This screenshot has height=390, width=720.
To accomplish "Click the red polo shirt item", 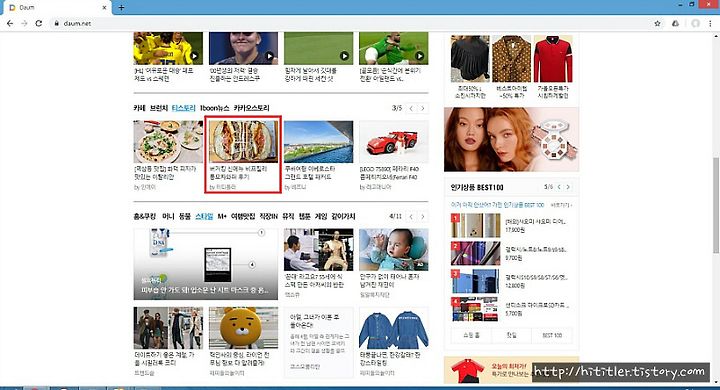I will click(x=553, y=59).
